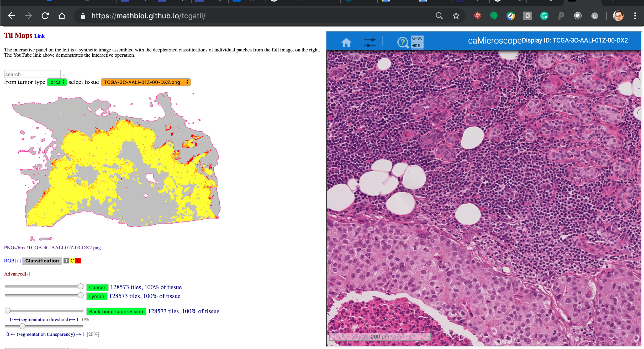Expand the RGB[+] section
Viewport: 644px width, 349px height.
click(x=12, y=261)
